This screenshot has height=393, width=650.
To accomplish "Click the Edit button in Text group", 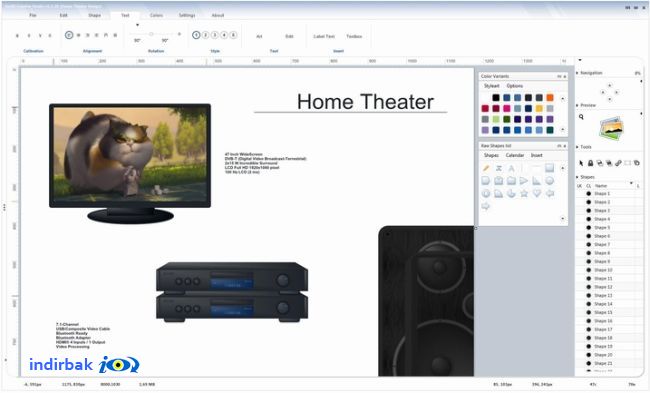I will point(289,36).
